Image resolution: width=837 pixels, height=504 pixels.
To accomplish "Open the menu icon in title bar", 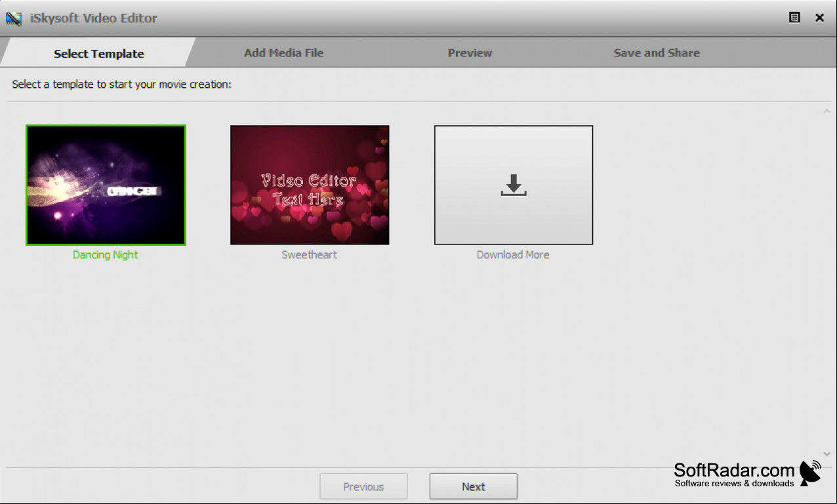I will click(x=794, y=18).
